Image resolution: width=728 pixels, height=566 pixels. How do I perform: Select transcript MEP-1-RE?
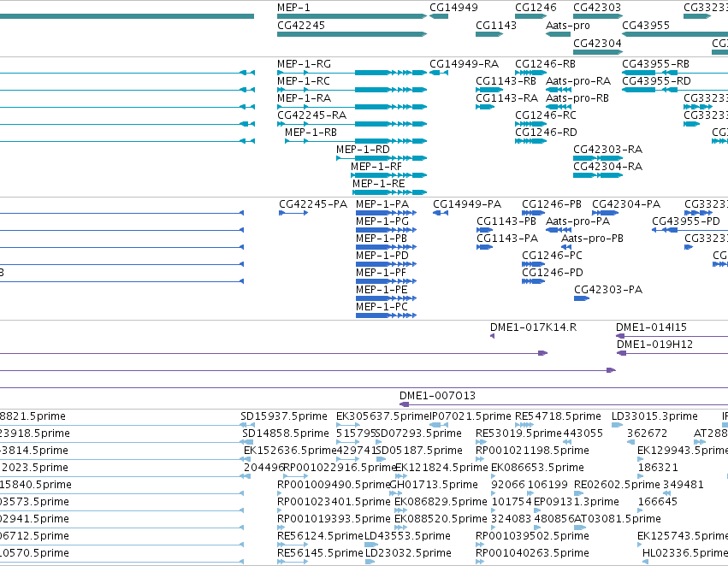point(378,184)
